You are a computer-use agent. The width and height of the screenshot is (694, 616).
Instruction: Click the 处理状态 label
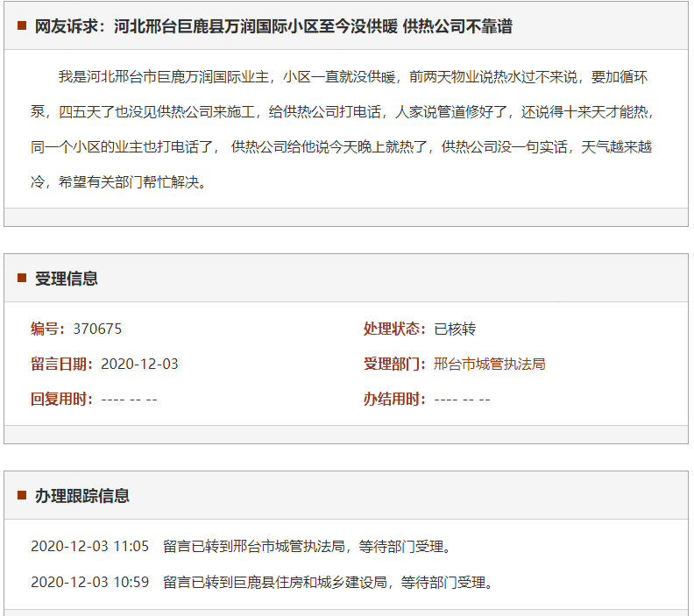(x=395, y=329)
